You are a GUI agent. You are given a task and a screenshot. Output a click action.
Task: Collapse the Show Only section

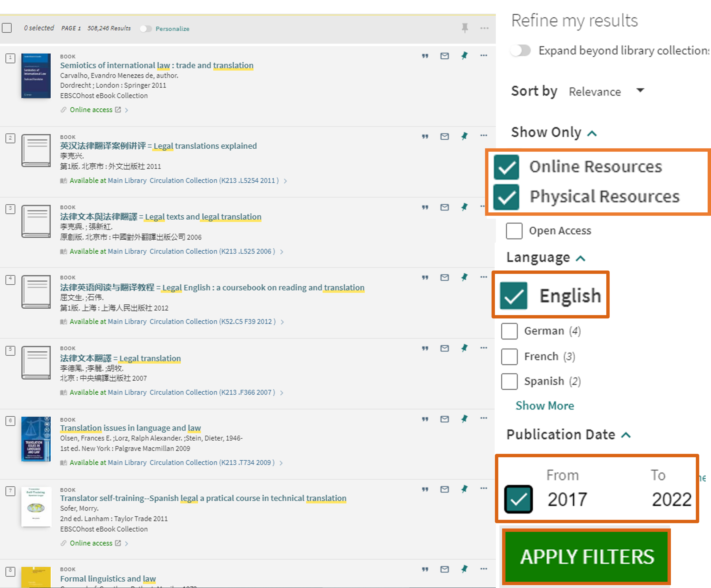pyautogui.click(x=592, y=133)
